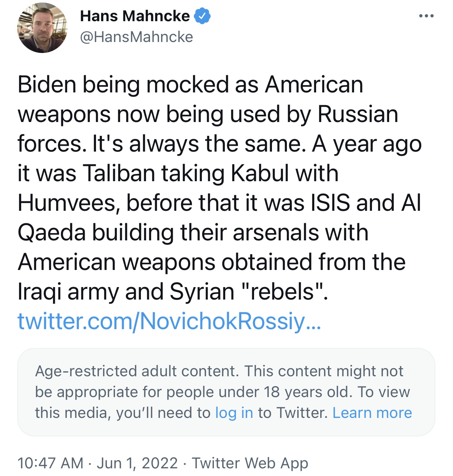Image resolution: width=453 pixels, height=476 pixels.
Task: Click the words Iraqi army in the tweet
Action: [68, 292]
